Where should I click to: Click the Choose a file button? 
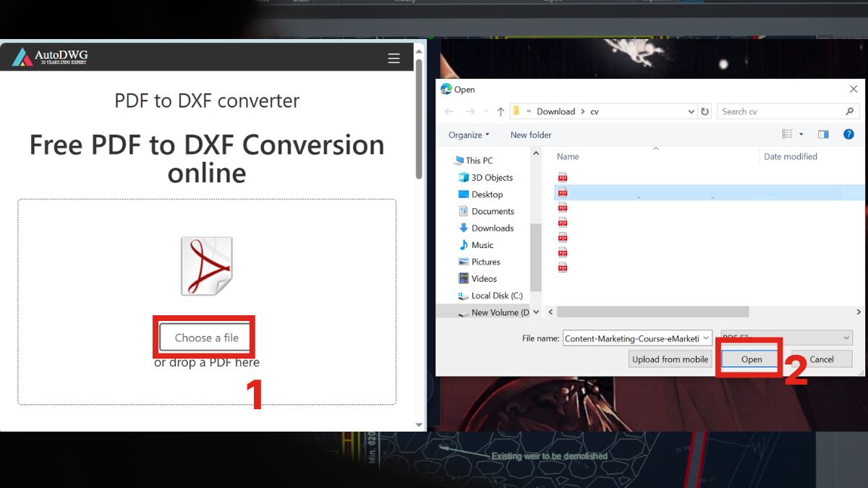tap(205, 337)
